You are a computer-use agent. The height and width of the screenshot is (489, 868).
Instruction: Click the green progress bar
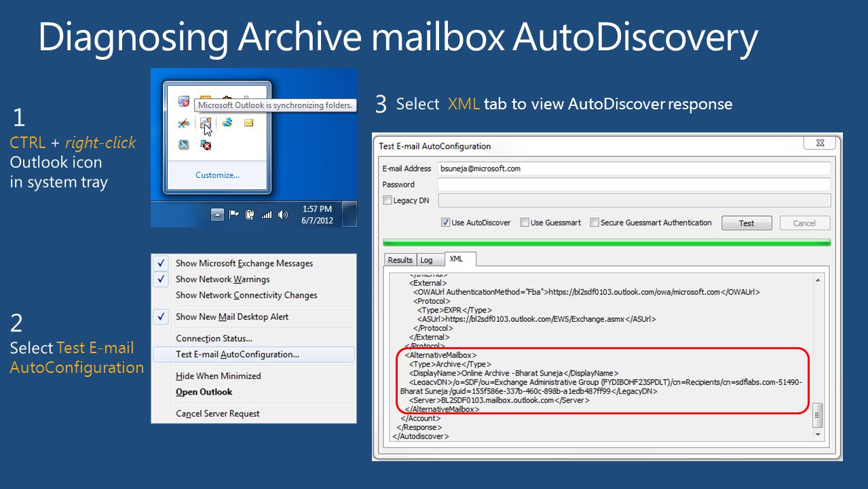click(606, 242)
